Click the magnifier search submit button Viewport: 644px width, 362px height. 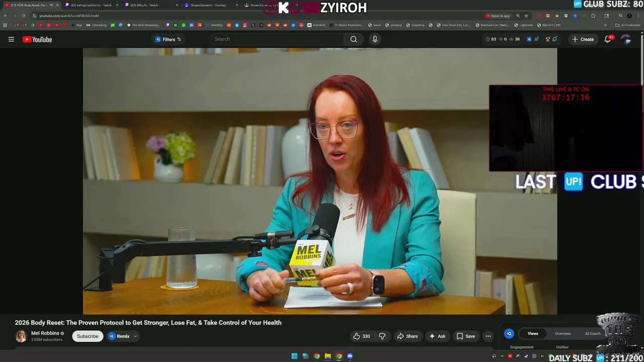coord(354,39)
